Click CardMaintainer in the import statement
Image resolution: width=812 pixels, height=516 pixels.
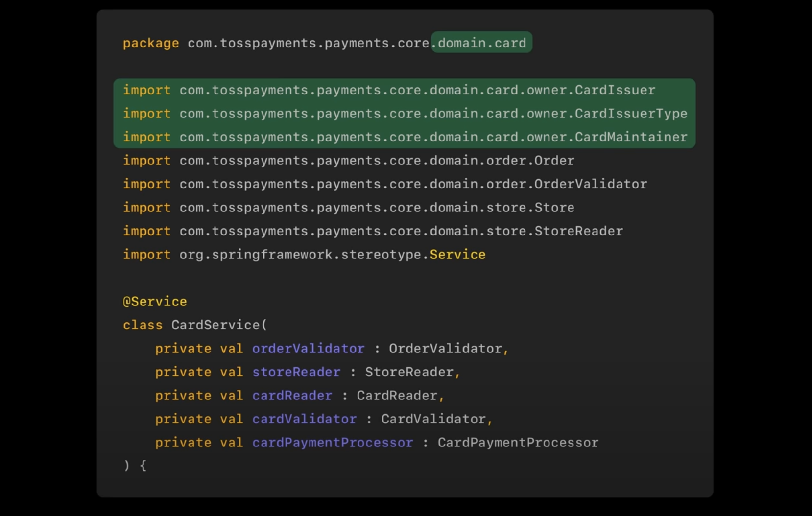click(631, 137)
